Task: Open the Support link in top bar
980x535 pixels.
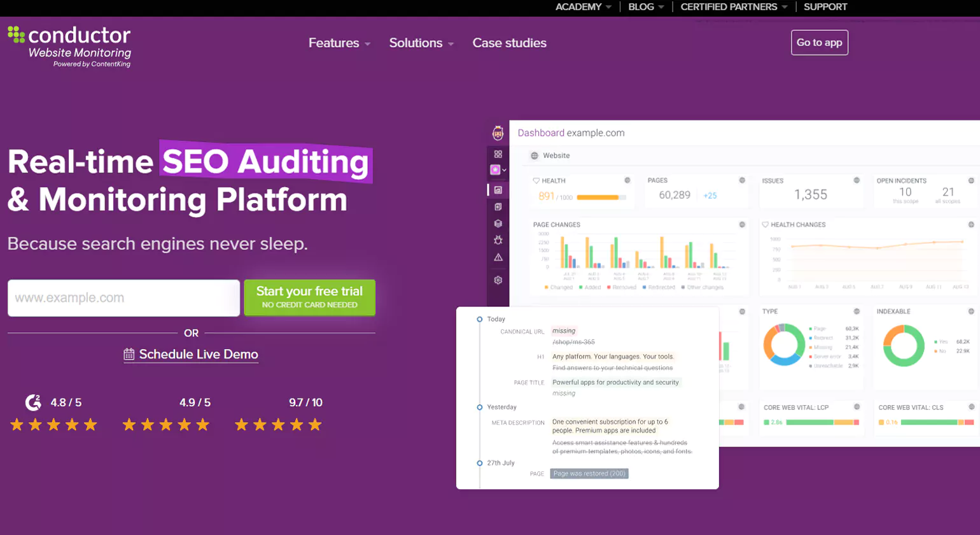Action: (825, 7)
